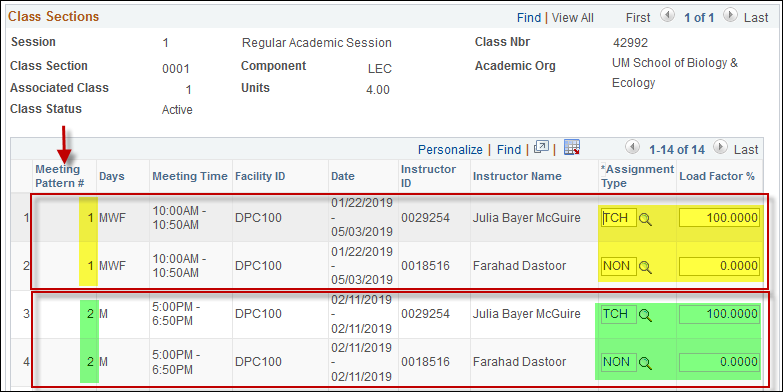783x392 pixels.
Task: Click DPC100 facility in row 3
Action: [258, 314]
